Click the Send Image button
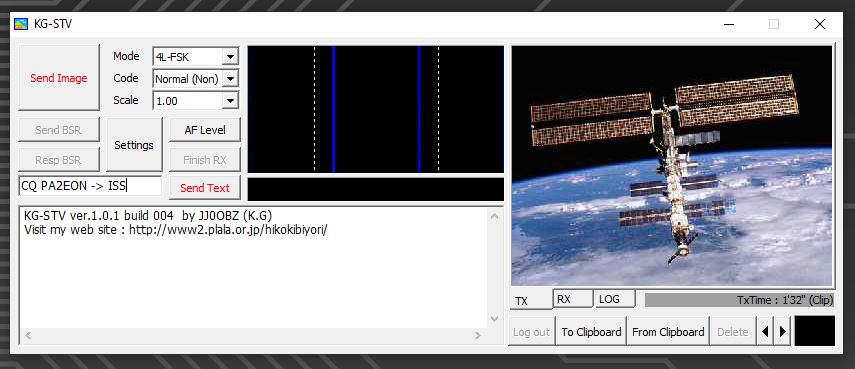 [58, 78]
